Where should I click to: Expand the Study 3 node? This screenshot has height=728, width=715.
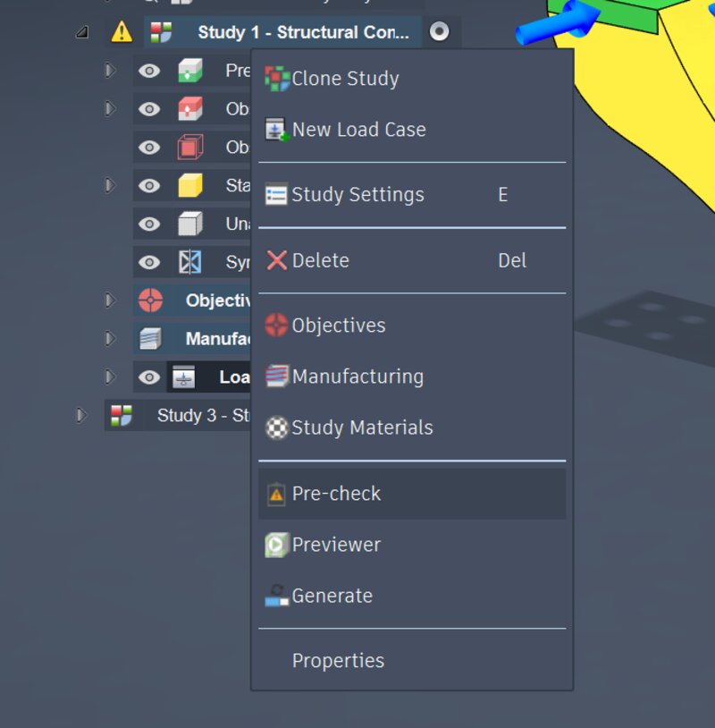(x=80, y=415)
